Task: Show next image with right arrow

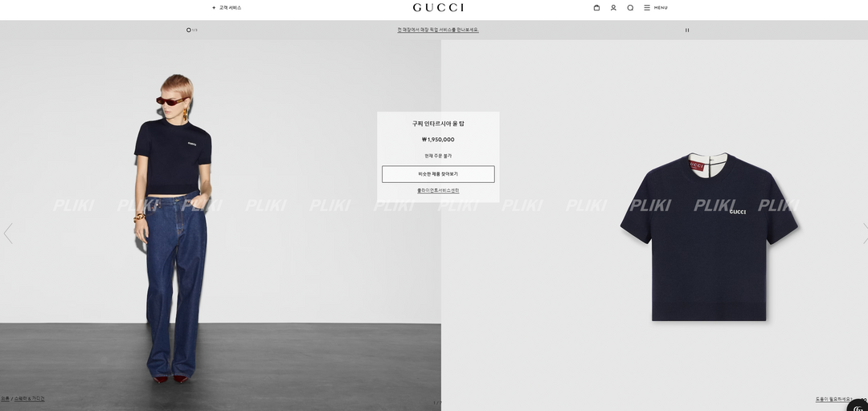Action: point(865,234)
